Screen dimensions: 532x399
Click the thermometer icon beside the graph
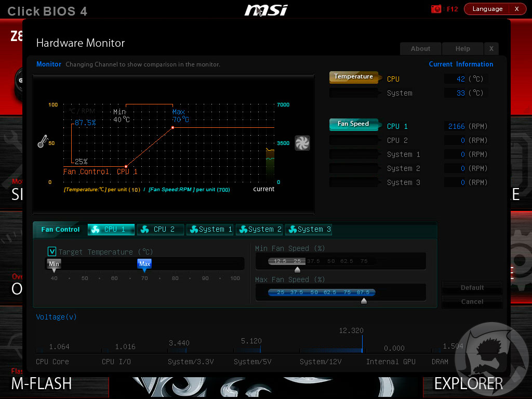[x=43, y=141]
